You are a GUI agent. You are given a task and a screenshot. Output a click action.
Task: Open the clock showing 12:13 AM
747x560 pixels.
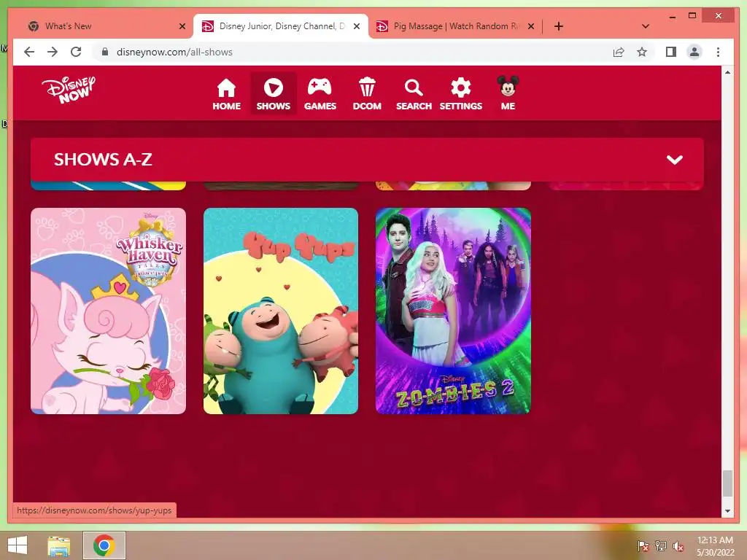click(x=715, y=546)
